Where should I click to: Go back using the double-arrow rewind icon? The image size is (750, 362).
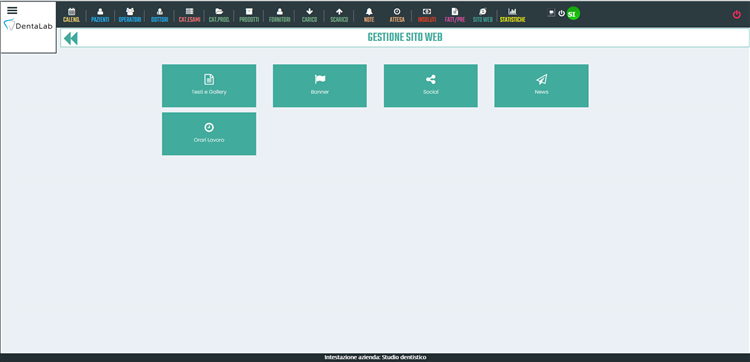(x=71, y=38)
